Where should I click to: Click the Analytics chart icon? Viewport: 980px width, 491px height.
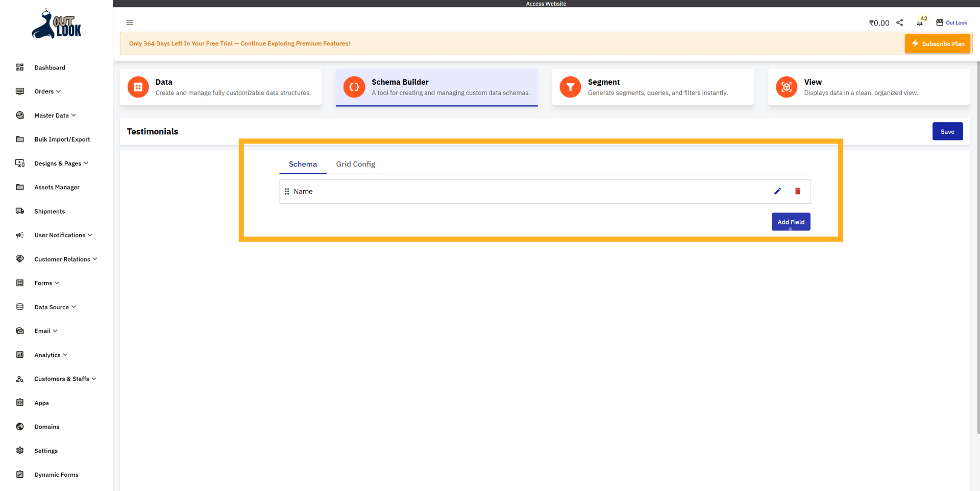20,355
